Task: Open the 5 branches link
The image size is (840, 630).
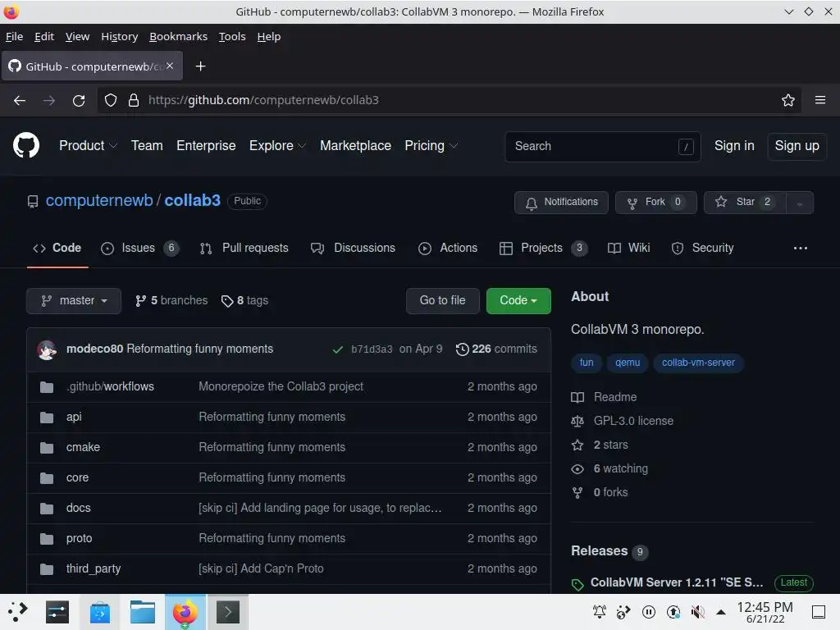Action: point(171,300)
